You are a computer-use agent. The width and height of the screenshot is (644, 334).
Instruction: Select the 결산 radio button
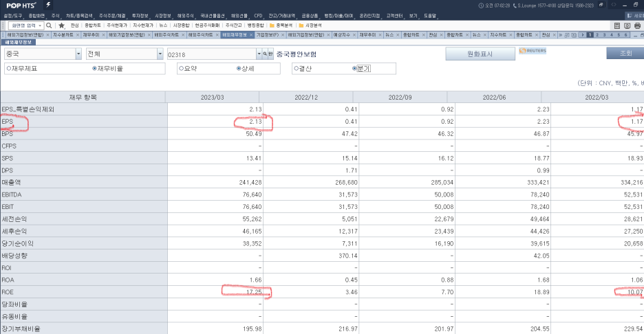click(297, 69)
